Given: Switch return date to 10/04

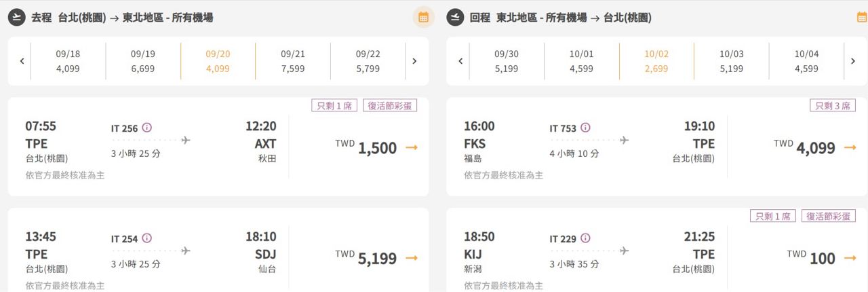Looking at the screenshot, I should pyautogui.click(x=806, y=61).
